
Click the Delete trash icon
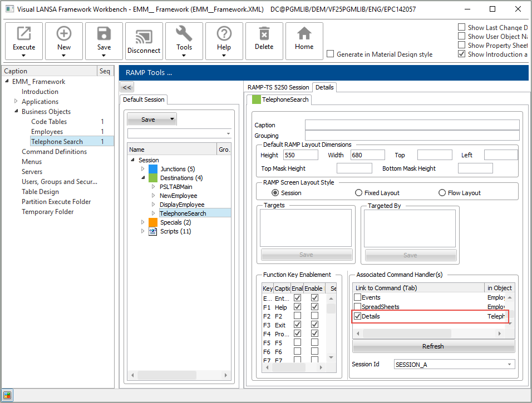(x=264, y=34)
